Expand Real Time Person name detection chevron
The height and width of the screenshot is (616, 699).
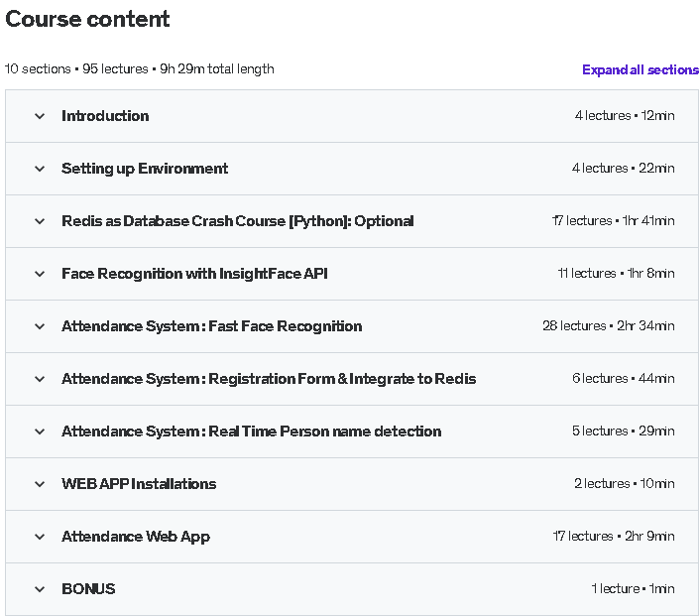pos(40,431)
